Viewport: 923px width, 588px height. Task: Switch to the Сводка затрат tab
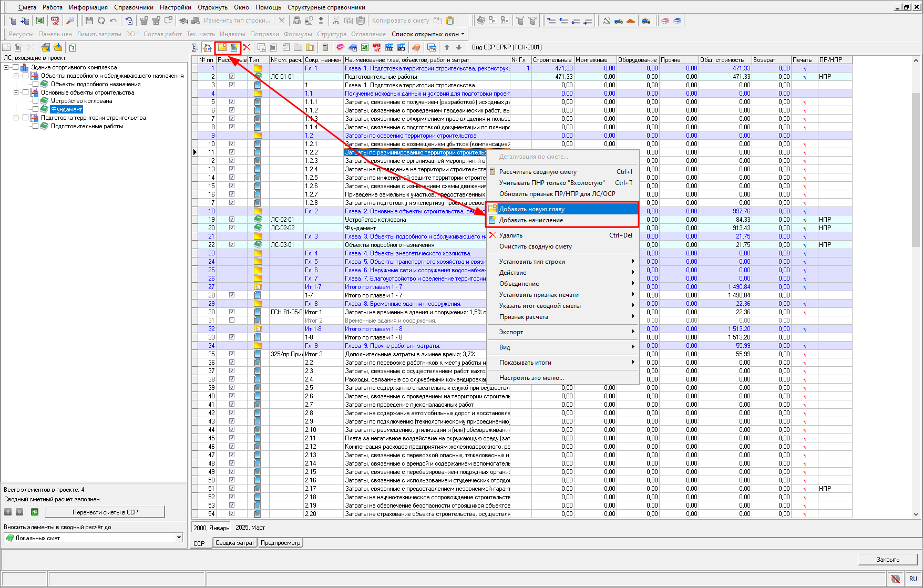click(x=234, y=543)
